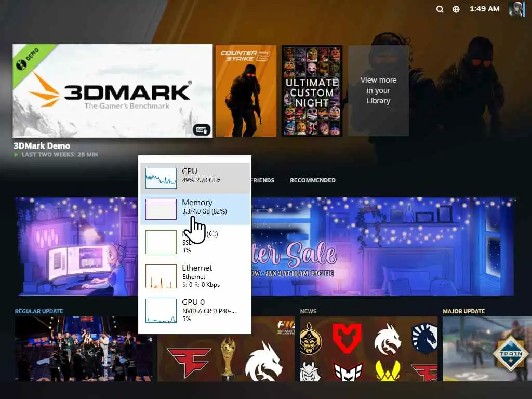This screenshot has width=532, height=399.
Task: Open the Major Update Train card
Action: 487,349
